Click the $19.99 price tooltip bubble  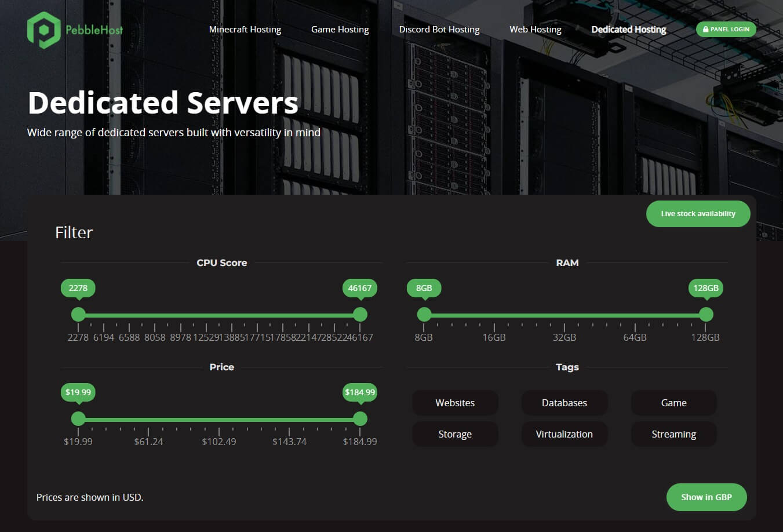(x=78, y=392)
